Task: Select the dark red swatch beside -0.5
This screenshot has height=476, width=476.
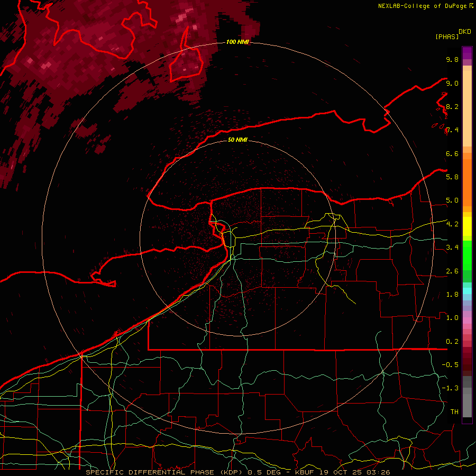Action: (x=467, y=365)
